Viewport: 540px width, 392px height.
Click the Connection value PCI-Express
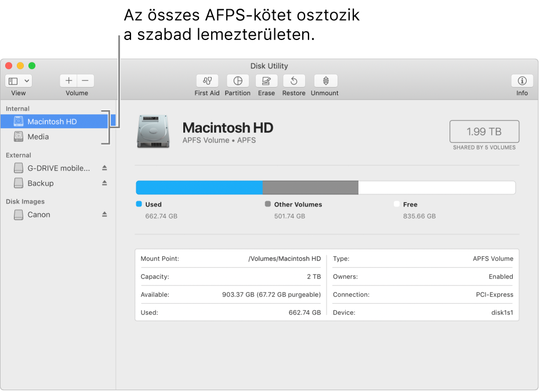[x=495, y=295]
